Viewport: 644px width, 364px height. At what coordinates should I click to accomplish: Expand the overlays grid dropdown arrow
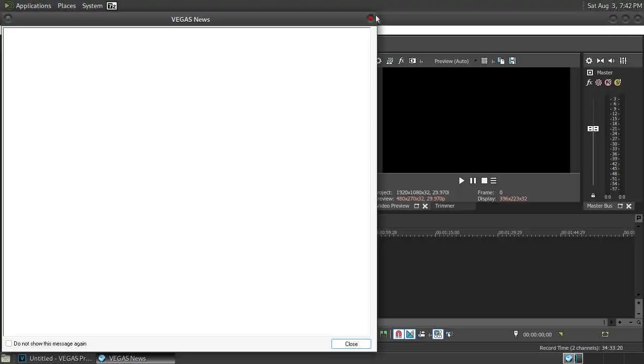[492, 61]
